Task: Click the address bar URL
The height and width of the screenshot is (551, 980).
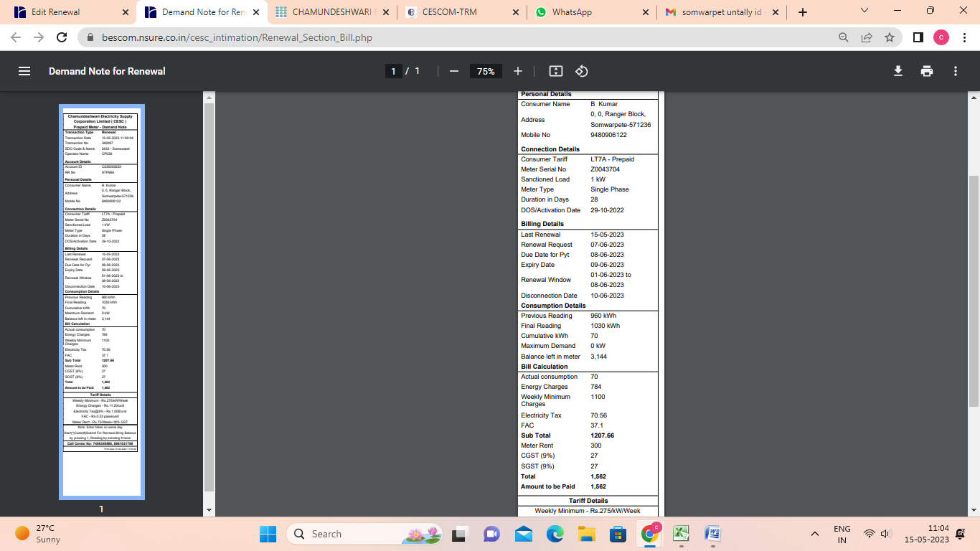Action: (x=237, y=37)
